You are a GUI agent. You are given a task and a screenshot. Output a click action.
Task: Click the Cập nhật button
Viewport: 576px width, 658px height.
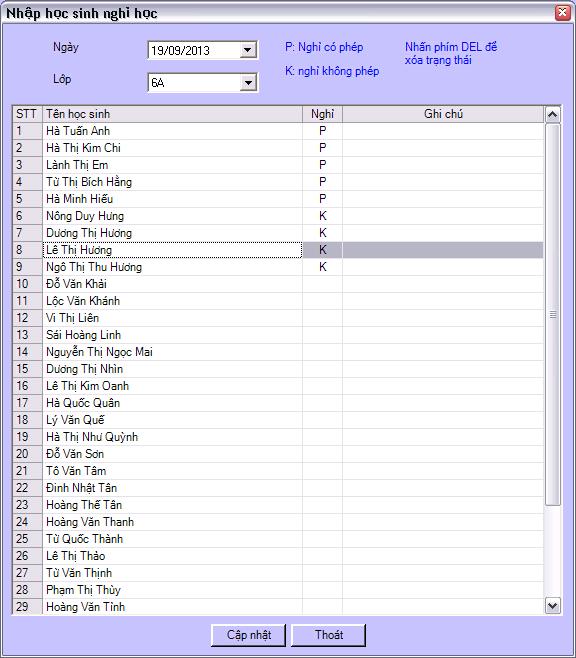tap(248, 635)
